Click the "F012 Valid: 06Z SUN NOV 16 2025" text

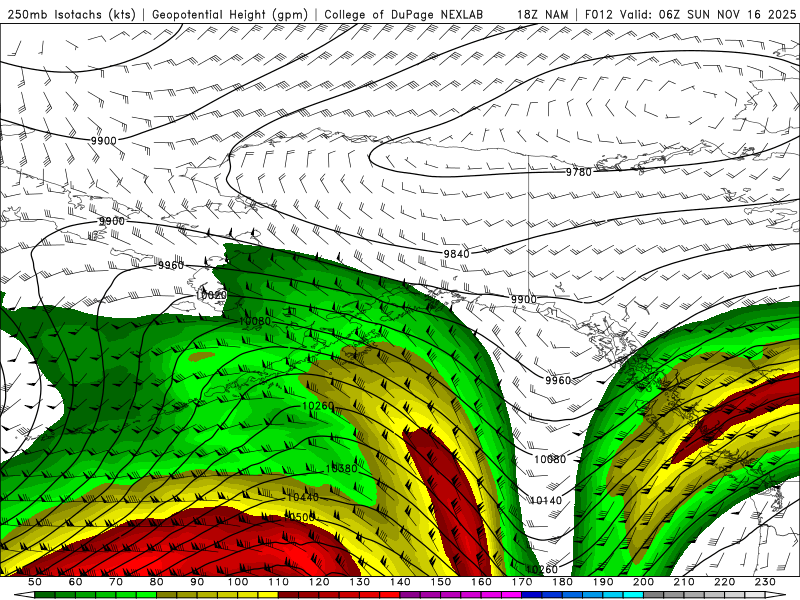690,14
